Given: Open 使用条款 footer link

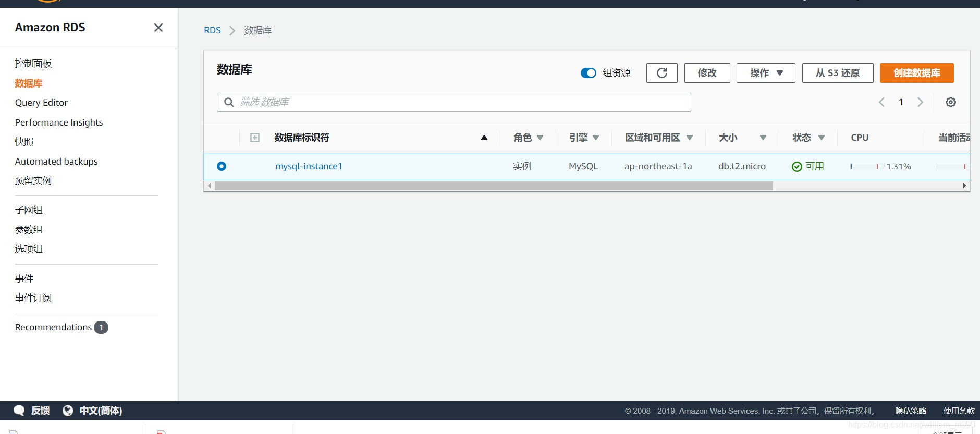Looking at the screenshot, I should (x=959, y=411).
